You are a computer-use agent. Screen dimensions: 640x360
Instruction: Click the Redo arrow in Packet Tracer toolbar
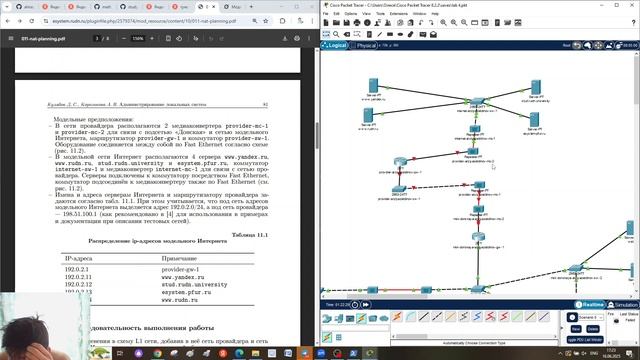[x=431, y=23]
